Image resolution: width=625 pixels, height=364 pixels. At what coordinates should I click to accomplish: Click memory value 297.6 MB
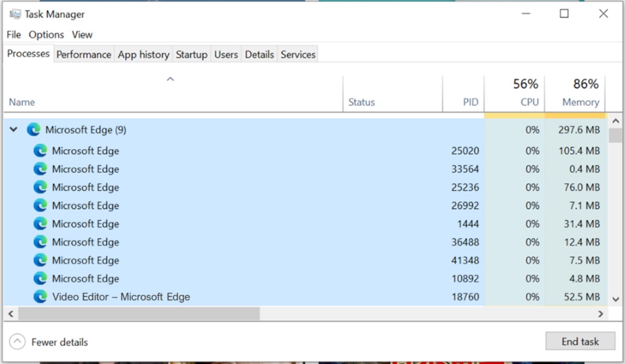[x=579, y=130]
